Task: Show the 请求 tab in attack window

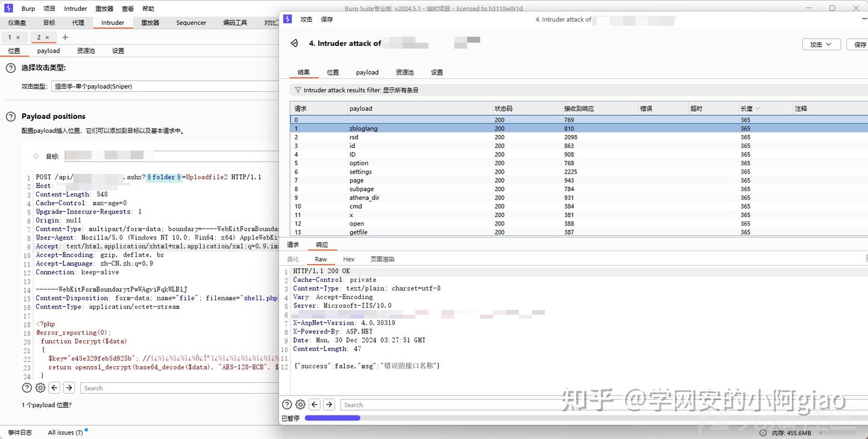Action: [x=293, y=245]
